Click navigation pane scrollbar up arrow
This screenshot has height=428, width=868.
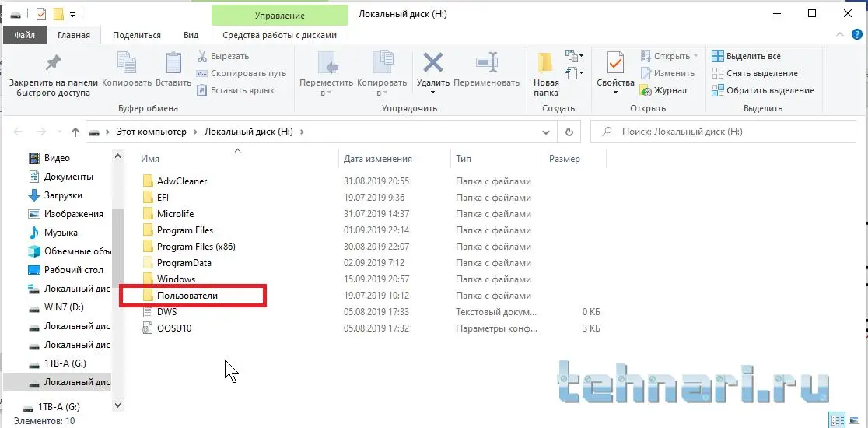(118, 157)
